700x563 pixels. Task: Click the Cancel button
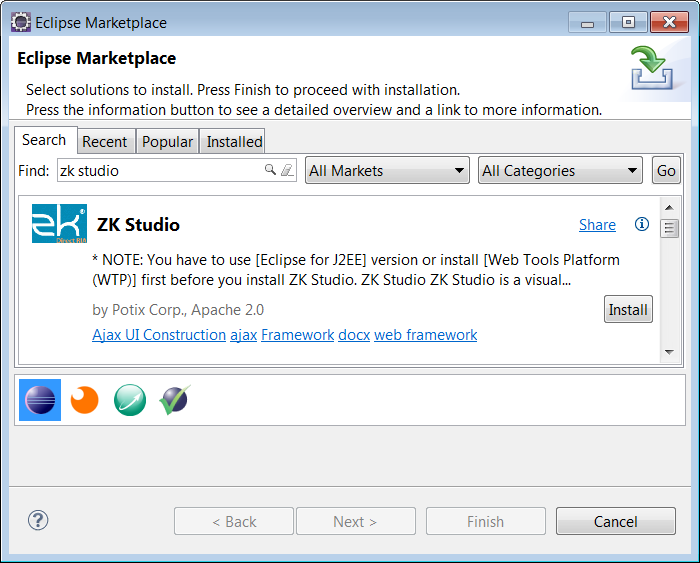pyautogui.click(x=616, y=521)
